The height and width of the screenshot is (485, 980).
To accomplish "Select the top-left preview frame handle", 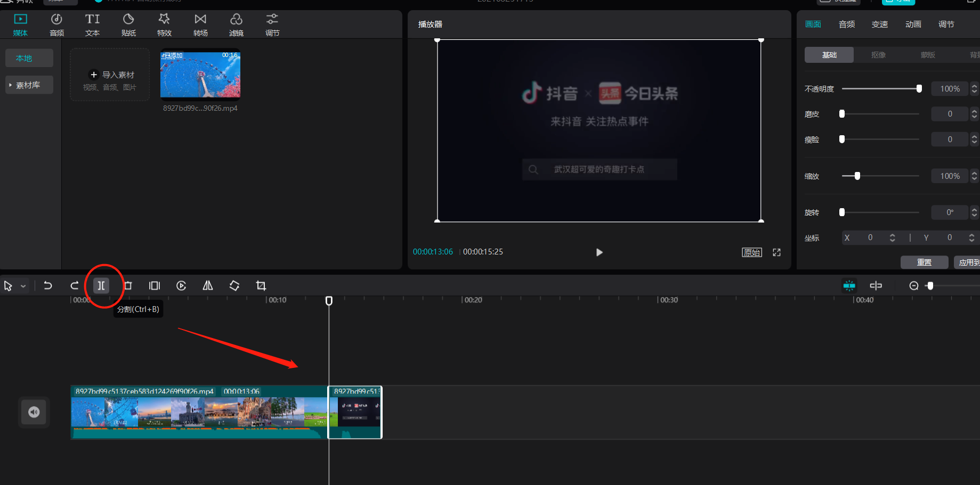I will point(438,40).
